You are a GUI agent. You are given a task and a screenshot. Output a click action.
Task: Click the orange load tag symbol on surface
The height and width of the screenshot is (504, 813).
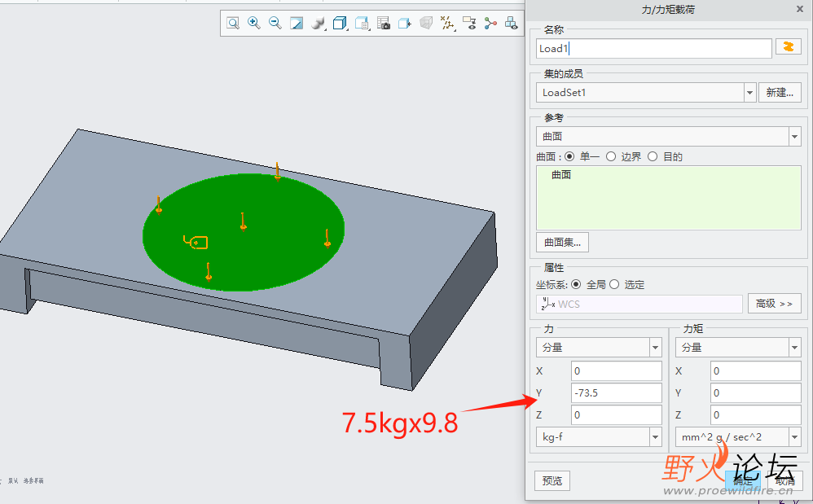tap(196, 242)
